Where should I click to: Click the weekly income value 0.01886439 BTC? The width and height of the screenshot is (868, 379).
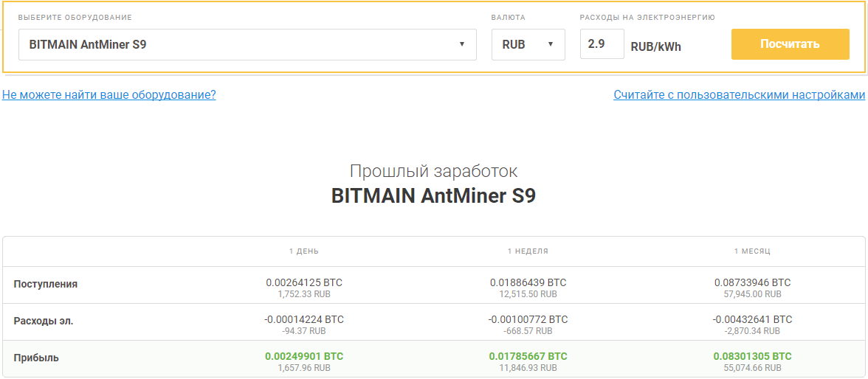point(528,282)
